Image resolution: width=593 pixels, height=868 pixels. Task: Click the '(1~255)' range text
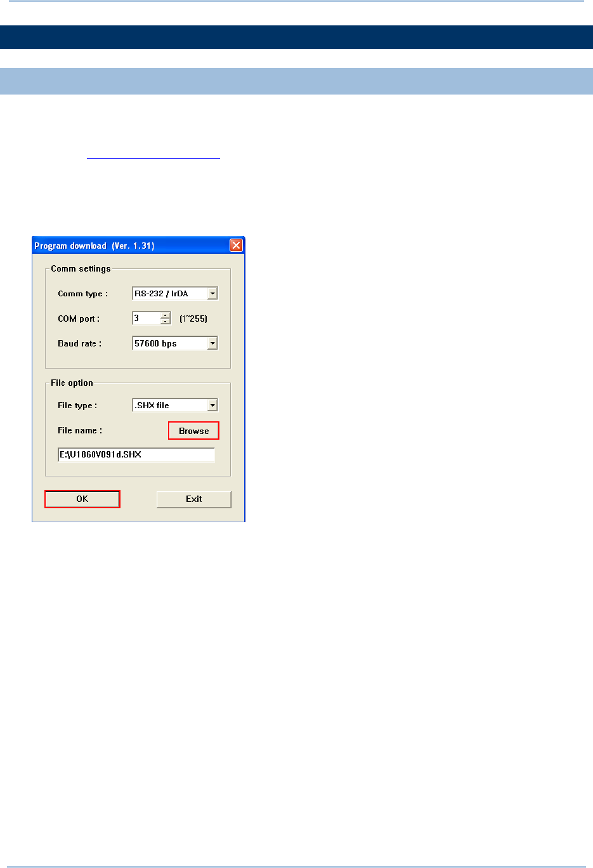click(x=193, y=319)
